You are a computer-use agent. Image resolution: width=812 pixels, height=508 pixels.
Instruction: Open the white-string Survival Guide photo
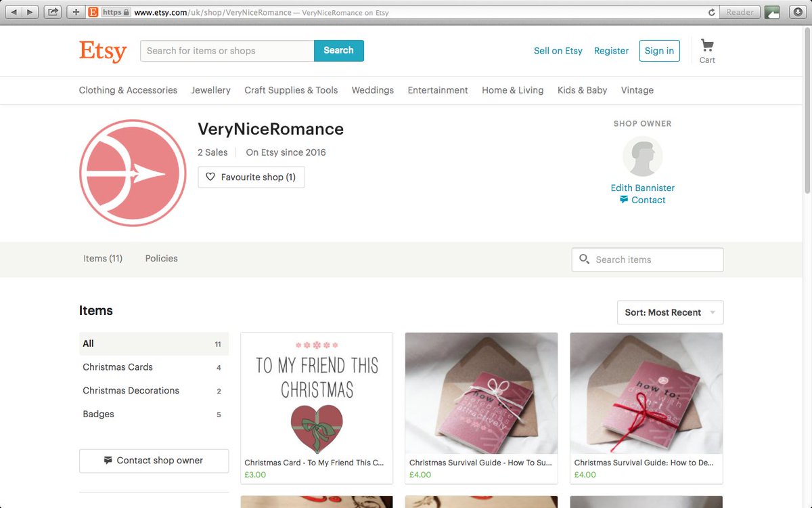pos(481,394)
